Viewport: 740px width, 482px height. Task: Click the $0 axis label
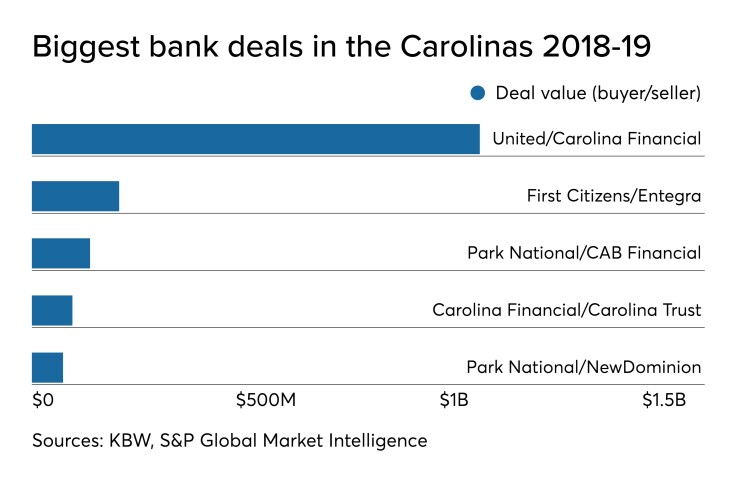[x=42, y=401]
